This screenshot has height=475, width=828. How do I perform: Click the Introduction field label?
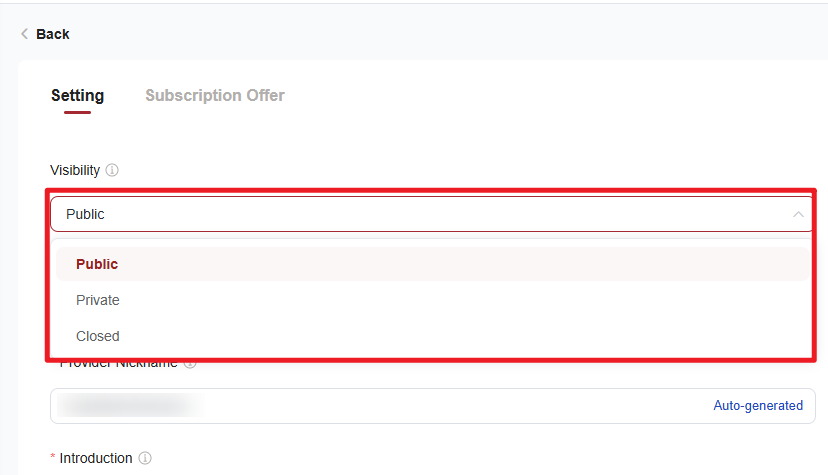tap(96, 458)
